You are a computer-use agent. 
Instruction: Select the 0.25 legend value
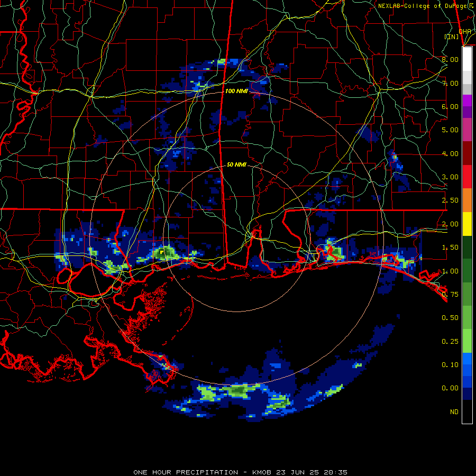450,342
